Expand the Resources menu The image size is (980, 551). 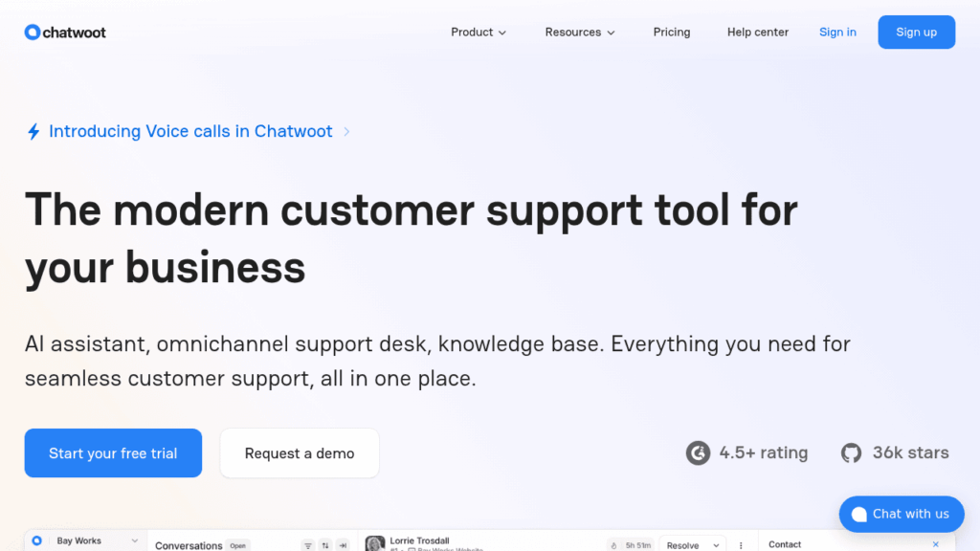pos(580,32)
